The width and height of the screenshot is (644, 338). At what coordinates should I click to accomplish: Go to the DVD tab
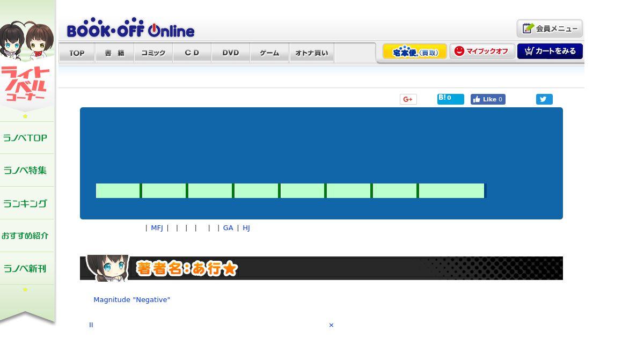(231, 53)
